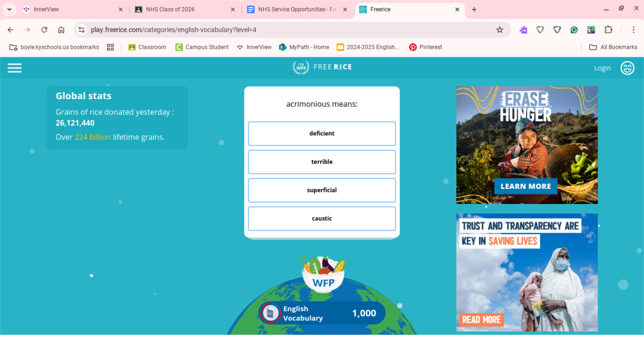Open the Campus Student bookmark
Image resolution: width=644 pixels, height=340 pixels.
(202, 47)
